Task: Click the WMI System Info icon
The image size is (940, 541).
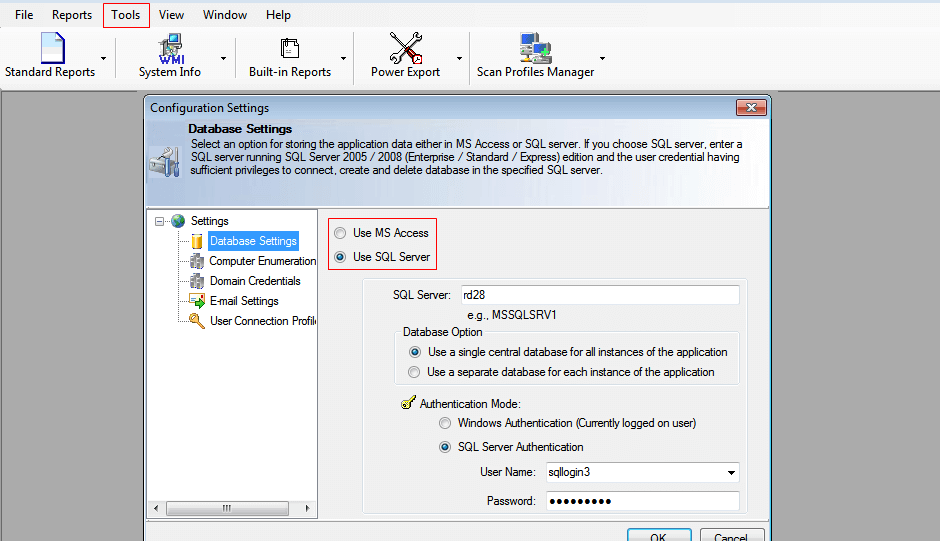Action: 171,49
